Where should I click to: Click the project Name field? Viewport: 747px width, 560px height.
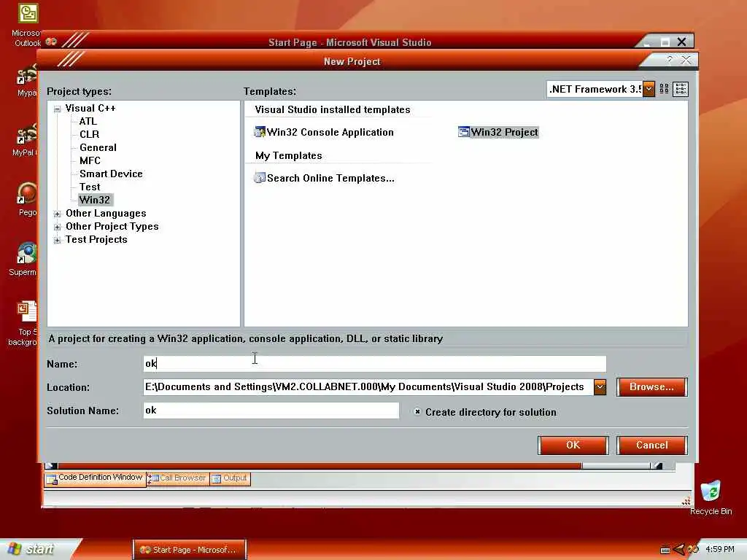(x=374, y=364)
